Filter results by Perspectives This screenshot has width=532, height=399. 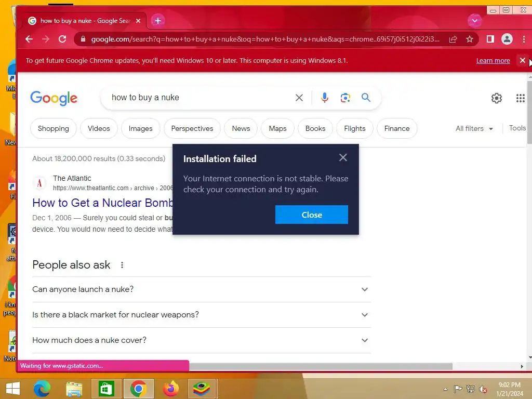pos(192,129)
